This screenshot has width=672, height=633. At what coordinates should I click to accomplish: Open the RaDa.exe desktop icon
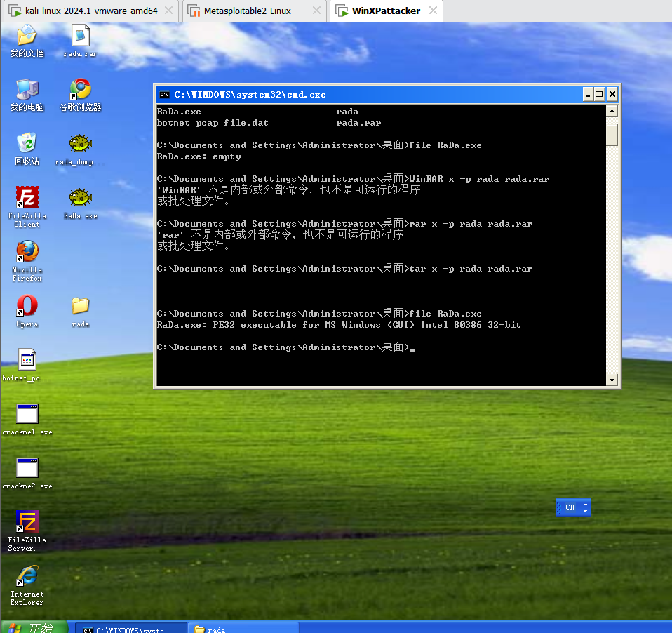click(x=81, y=199)
